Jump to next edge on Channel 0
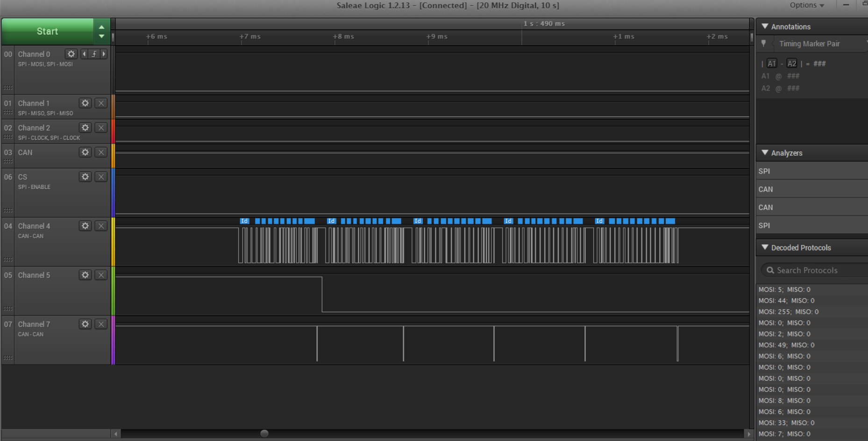The height and width of the screenshot is (441, 868). [104, 54]
